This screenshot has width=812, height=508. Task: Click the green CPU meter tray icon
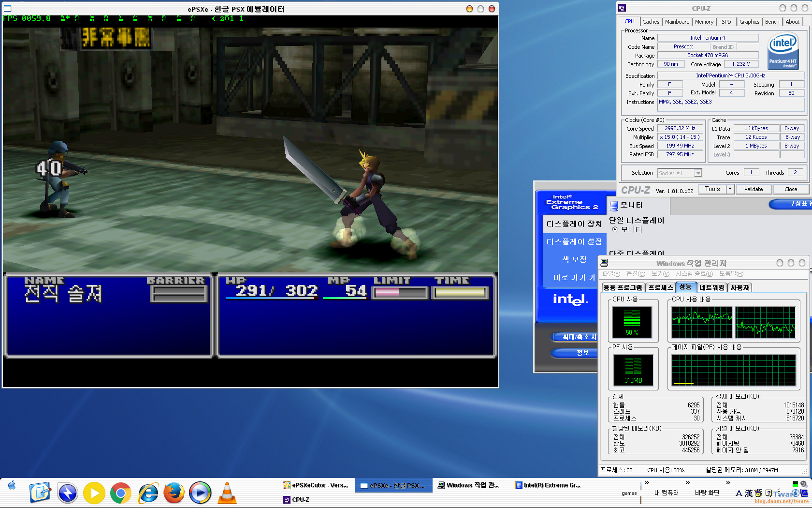(x=795, y=484)
